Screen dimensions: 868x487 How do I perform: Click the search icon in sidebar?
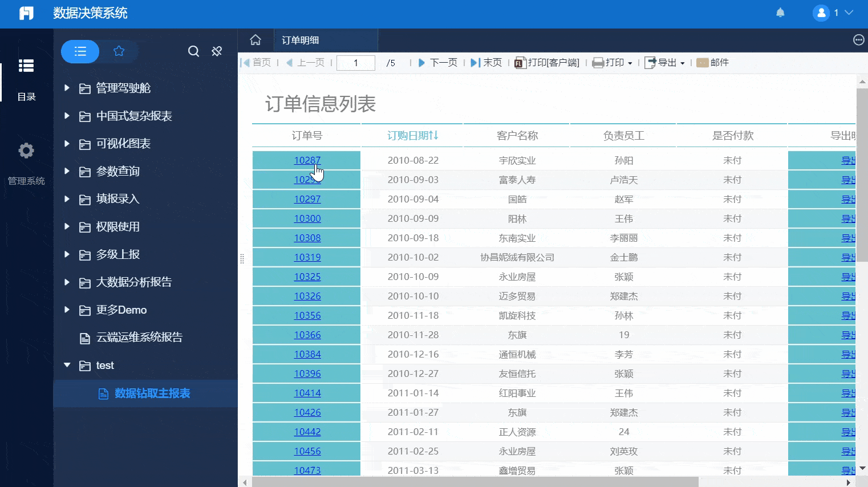click(193, 51)
